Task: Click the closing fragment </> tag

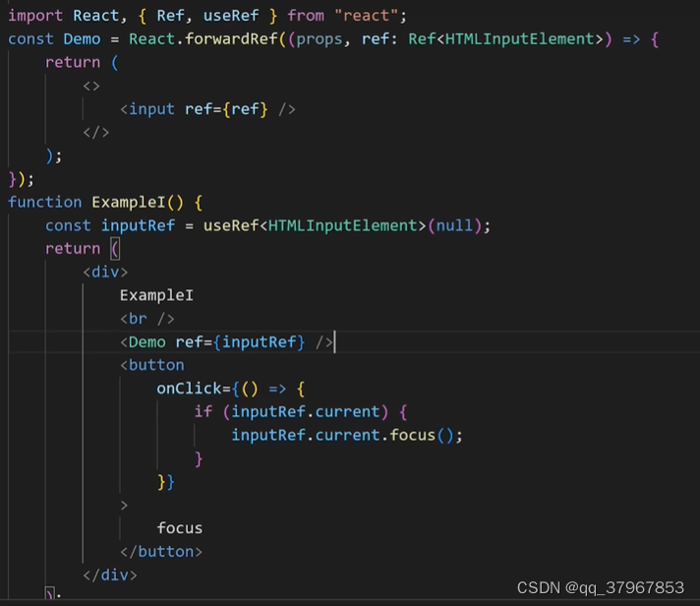Action: click(x=95, y=132)
